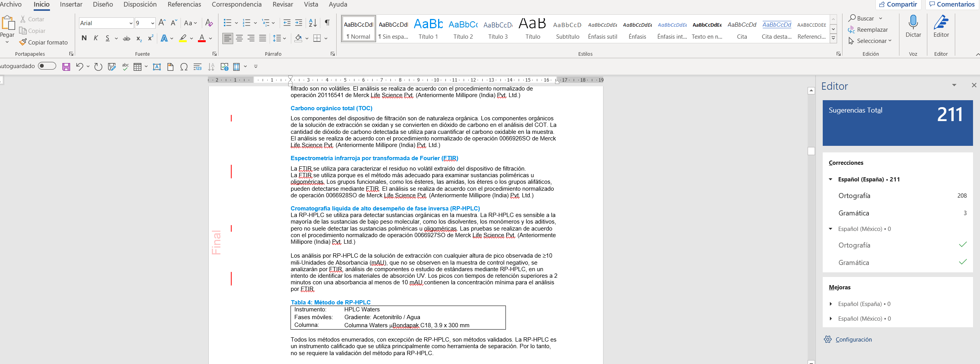This screenshot has width=980, height=364.
Task: Center-align the paragraph
Action: pyautogui.click(x=239, y=38)
